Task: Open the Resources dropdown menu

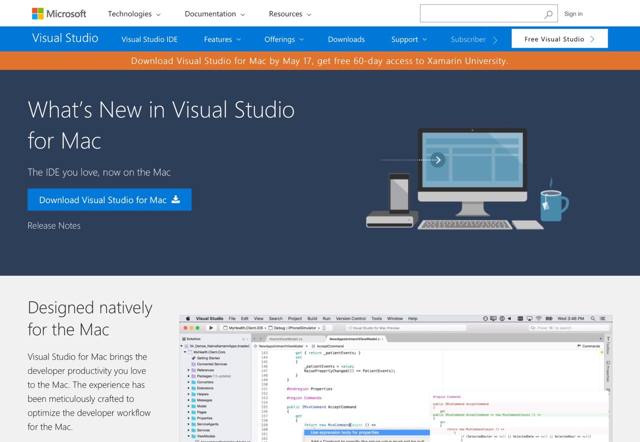Action: pos(289,14)
